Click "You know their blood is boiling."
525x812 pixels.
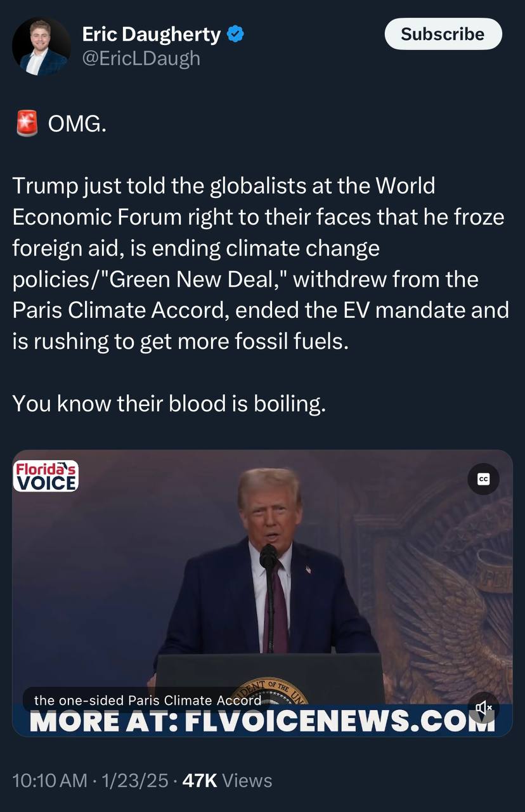[169, 403]
